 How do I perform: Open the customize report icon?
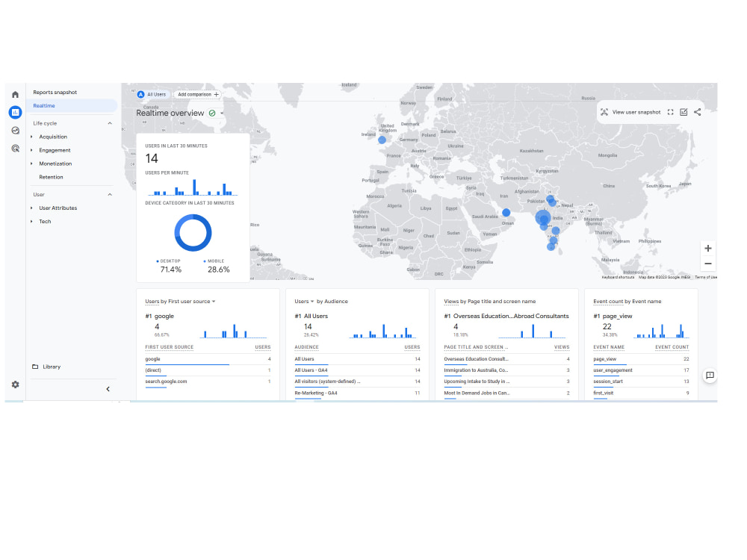[x=684, y=112]
